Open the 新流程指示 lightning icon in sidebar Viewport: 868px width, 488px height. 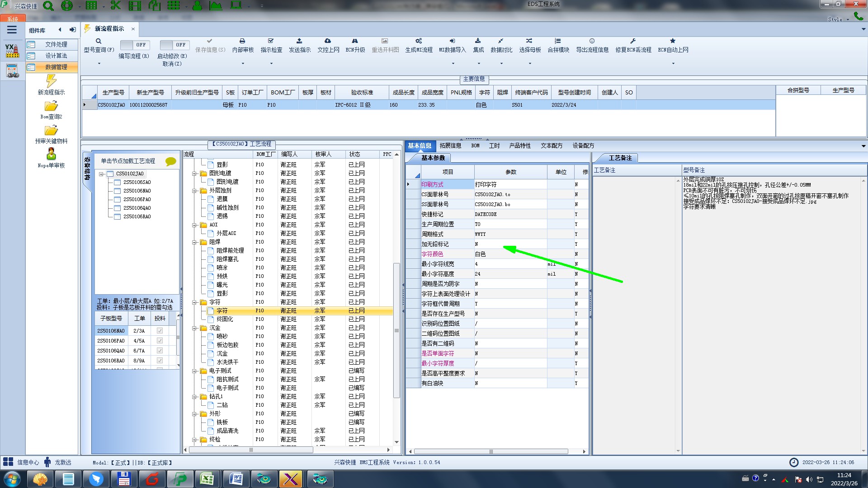coord(51,81)
